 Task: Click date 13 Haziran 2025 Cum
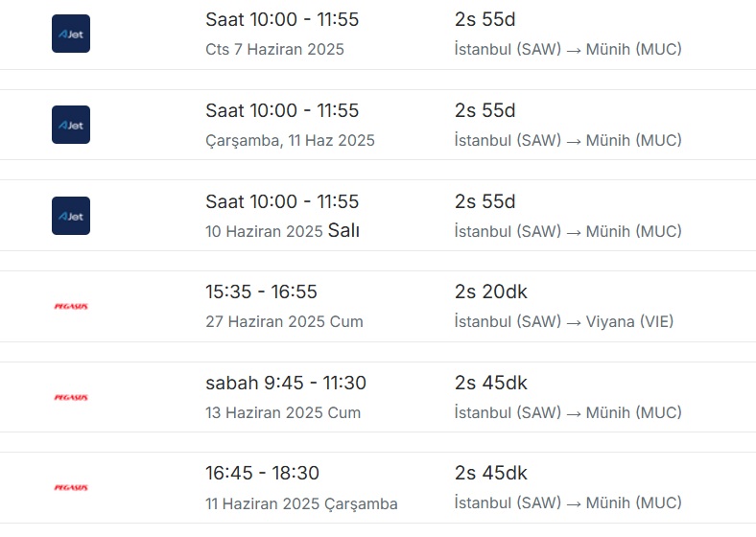283,412
